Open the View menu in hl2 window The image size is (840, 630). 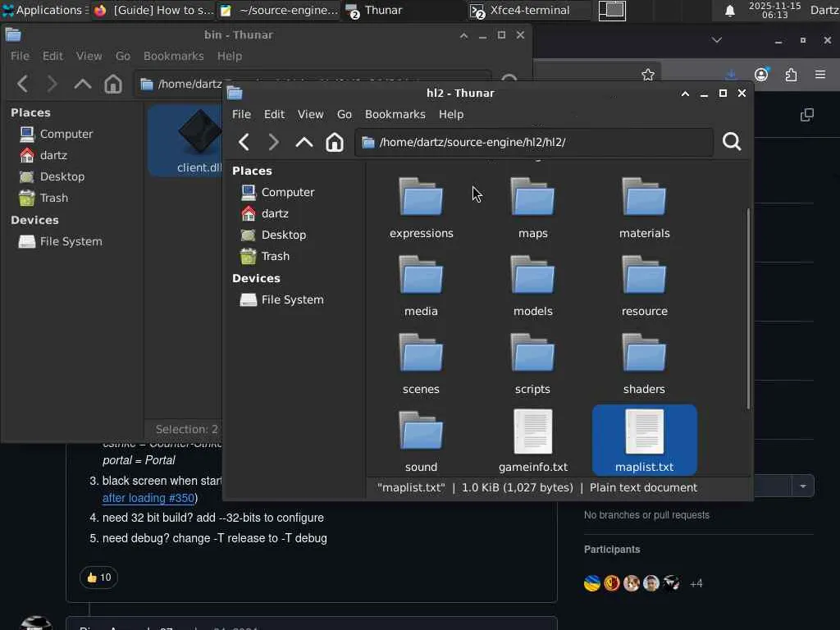pyautogui.click(x=310, y=114)
